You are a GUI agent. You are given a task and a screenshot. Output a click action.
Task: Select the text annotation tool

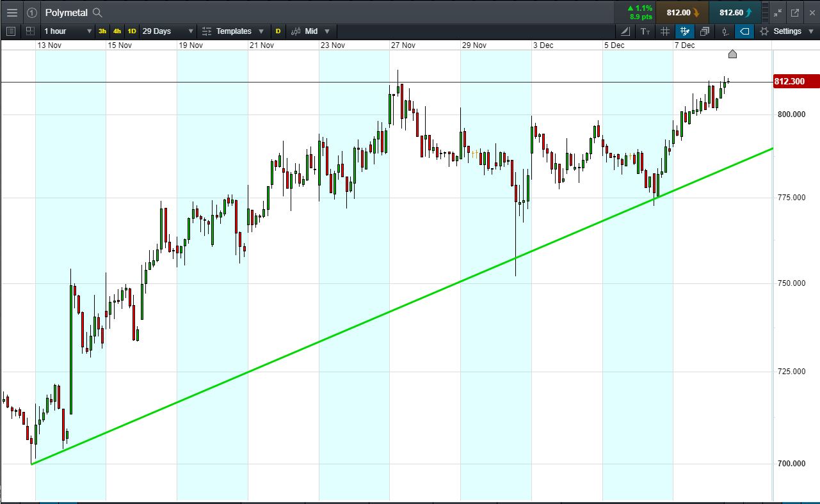click(x=645, y=31)
